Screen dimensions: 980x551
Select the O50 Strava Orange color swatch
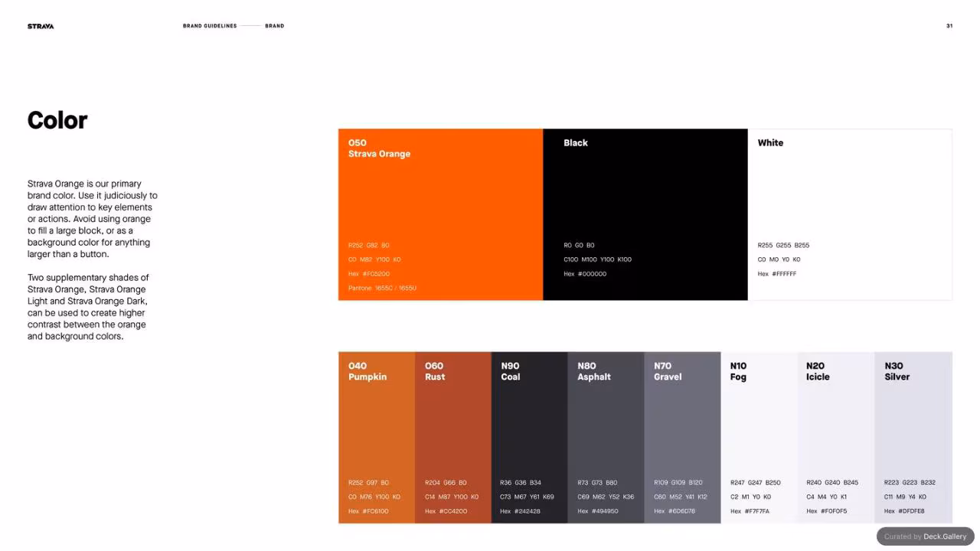tap(440, 214)
